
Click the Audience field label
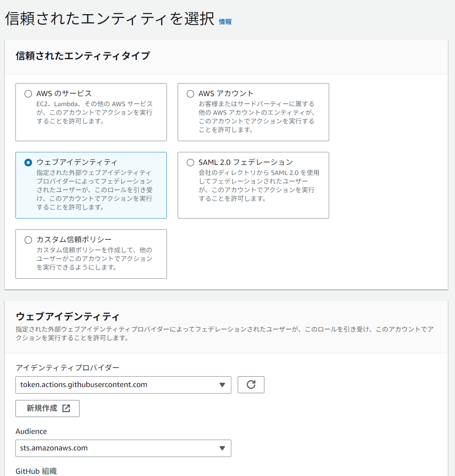31,431
